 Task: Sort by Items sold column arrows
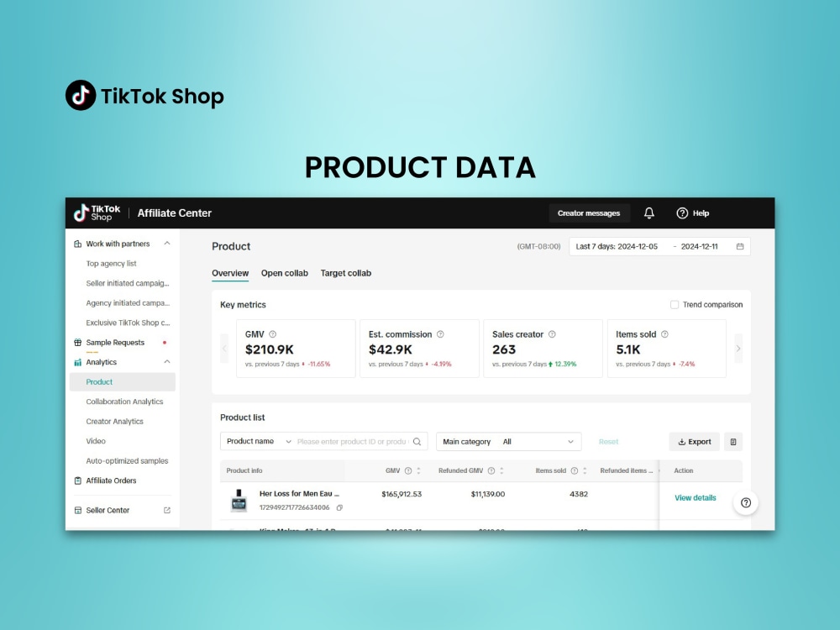click(x=585, y=471)
